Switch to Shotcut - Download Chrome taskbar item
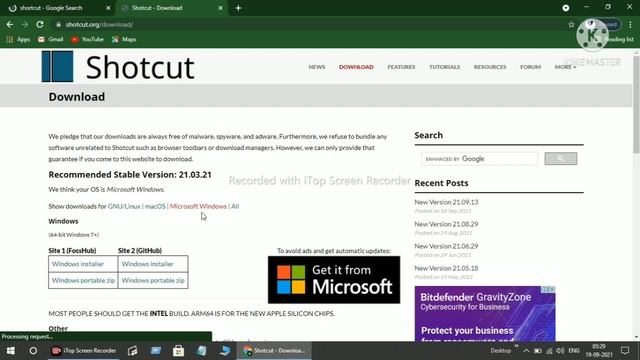This screenshot has height=360, width=640. coord(274,351)
